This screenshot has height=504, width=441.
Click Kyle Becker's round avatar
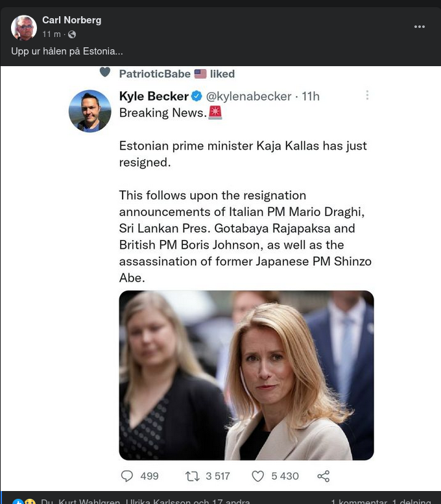coord(90,111)
